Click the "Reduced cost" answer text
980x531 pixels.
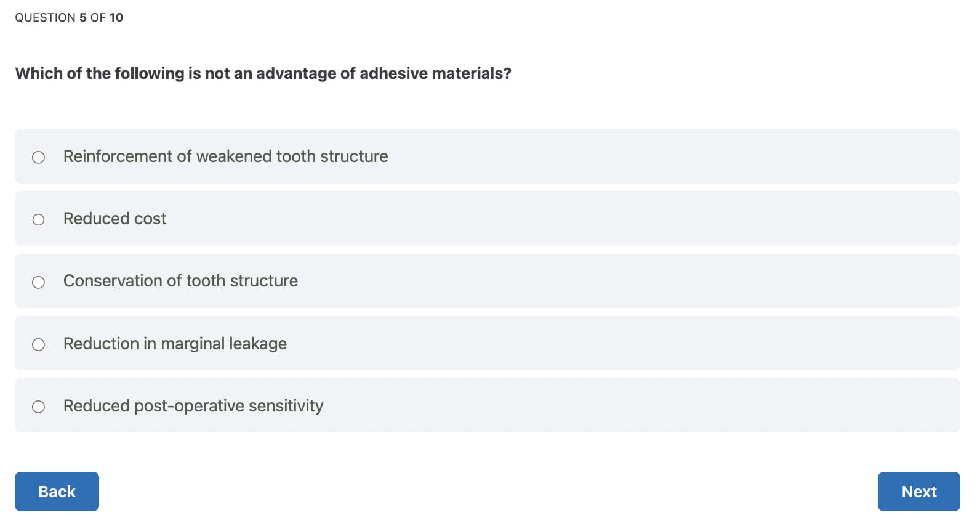pyautogui.click(x=114, y=219)
